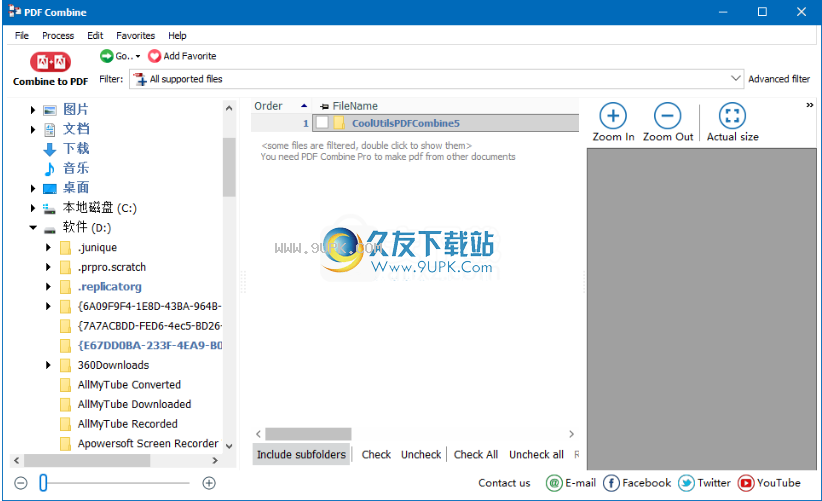
Task: Select the 软件 (D:) drive icon
Action: point(50,229)
